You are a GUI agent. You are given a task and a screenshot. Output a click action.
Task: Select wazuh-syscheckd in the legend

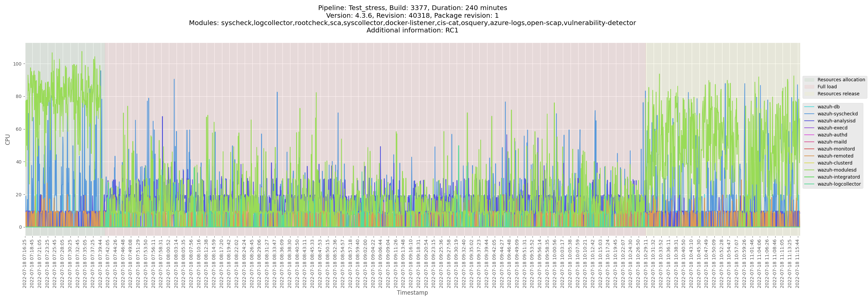[833, 114]
